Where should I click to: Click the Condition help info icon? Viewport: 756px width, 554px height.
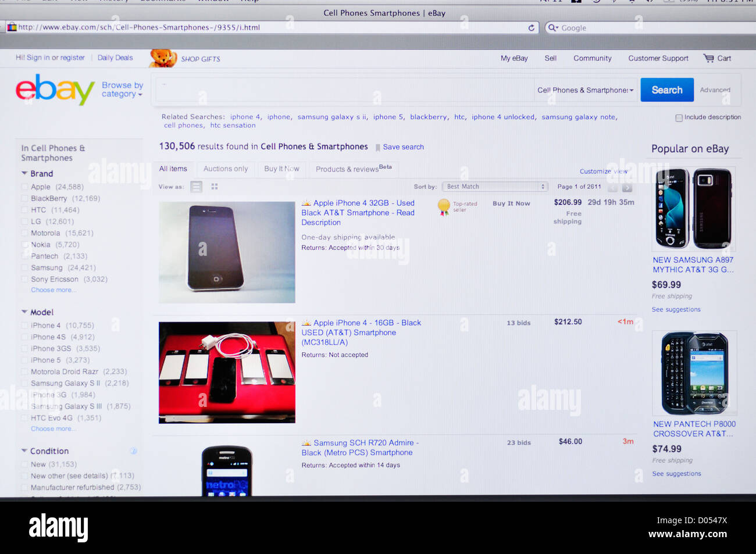[x=133, y=451]
